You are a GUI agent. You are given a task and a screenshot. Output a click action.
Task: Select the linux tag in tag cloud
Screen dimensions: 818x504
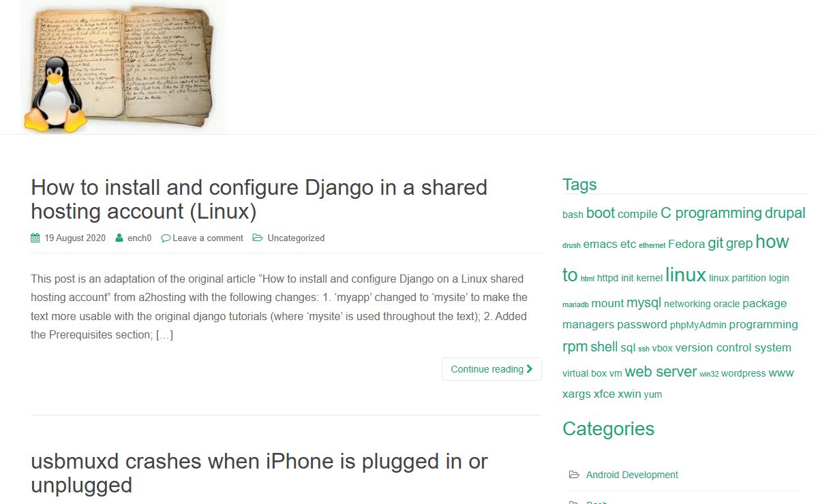[x=685, y=275]
